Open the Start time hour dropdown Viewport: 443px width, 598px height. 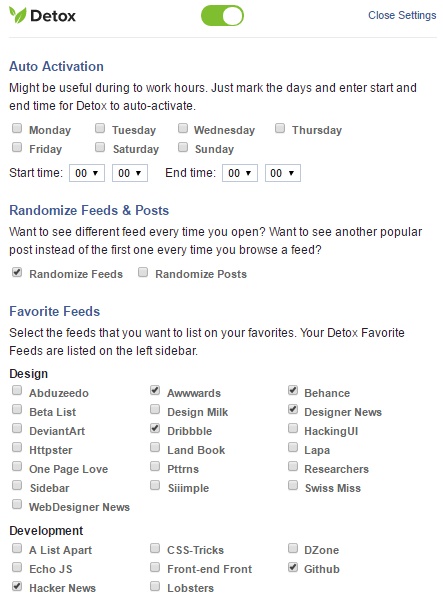pyautogui.click(x=87, y=173)
